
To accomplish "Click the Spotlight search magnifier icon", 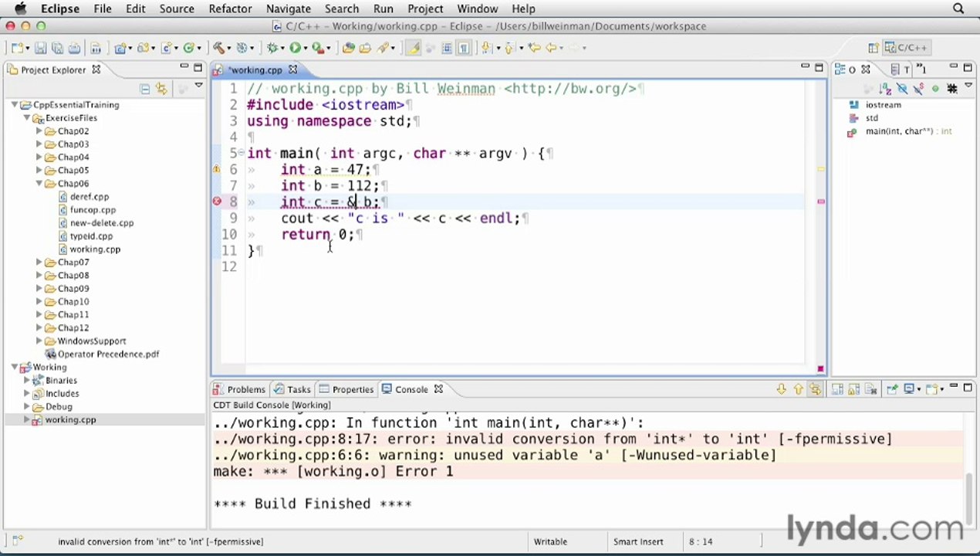I will [x=958, y=8].
